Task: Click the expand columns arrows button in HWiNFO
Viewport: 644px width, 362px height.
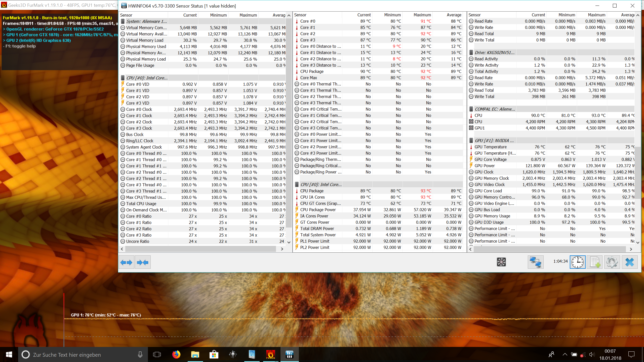Action: [x=126, y=262]
